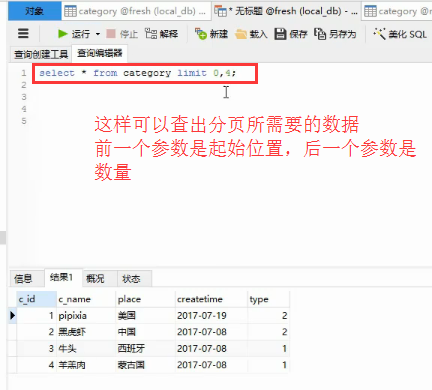
Task: Click the 停止 stop button
Action: [x=122, y=34]
